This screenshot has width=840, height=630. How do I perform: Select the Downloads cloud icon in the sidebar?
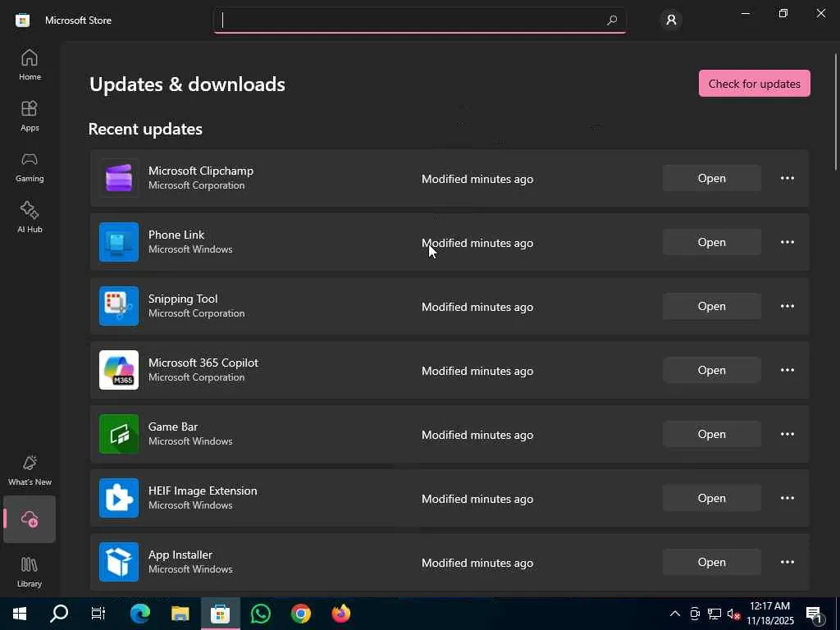[30, 519]
